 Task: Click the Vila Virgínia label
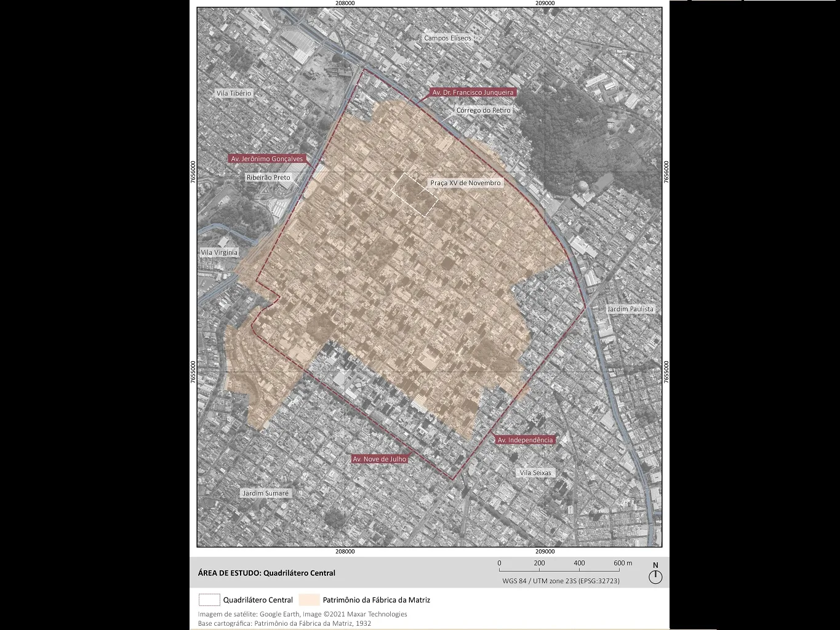[219, 252]
